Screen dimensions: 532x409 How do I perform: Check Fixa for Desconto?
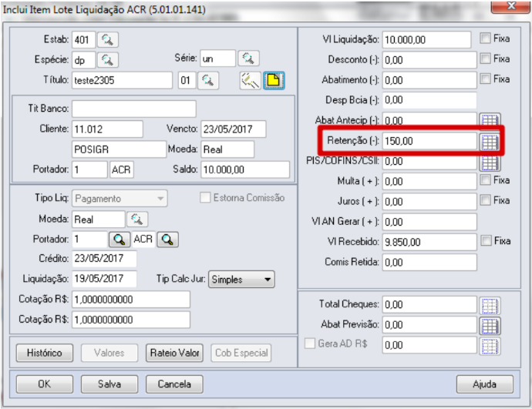(485, 59)
